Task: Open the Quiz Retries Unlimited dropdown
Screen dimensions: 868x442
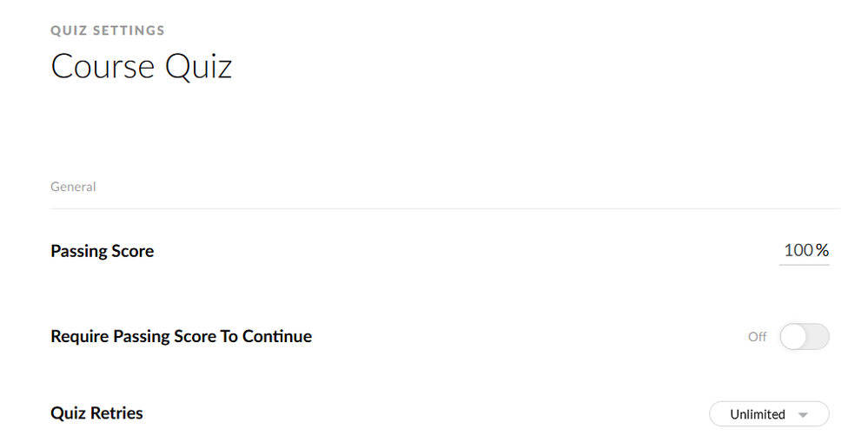Action: point(769,414)
